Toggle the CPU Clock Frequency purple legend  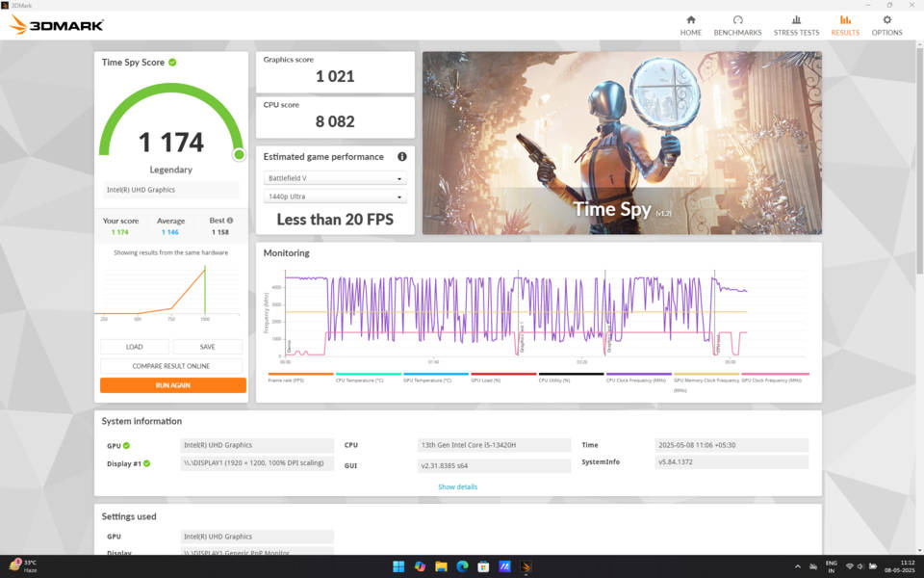(639, 378)
